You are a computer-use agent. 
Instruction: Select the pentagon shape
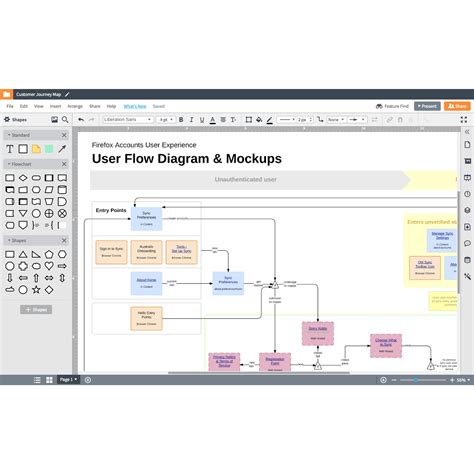coord(49,254)
